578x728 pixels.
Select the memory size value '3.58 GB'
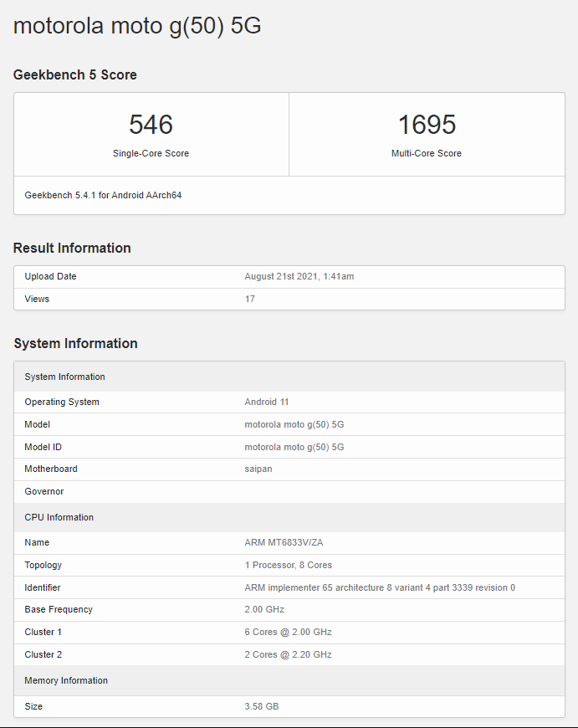tap(261, 706)
